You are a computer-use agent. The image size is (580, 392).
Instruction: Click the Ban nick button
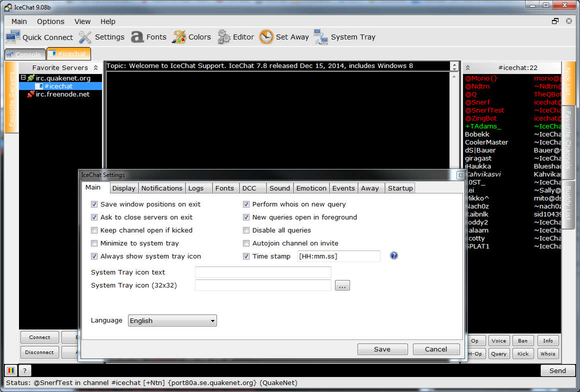pyautogui.click(x=522, y=340)
